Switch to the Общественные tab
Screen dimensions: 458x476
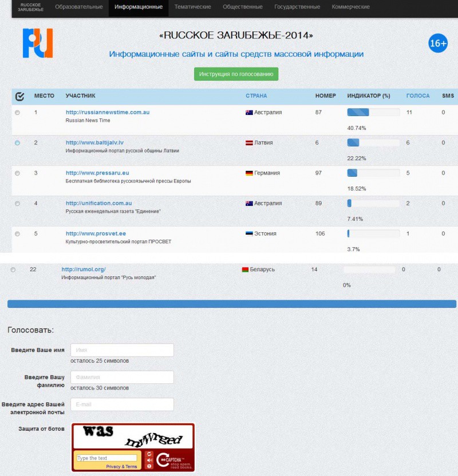click(243, 7)
